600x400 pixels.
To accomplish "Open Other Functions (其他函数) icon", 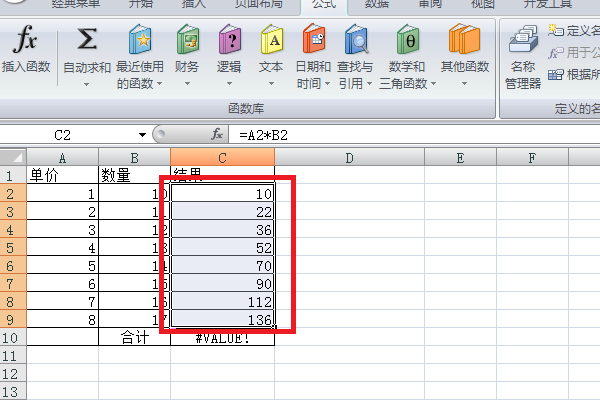I will 464,39.
